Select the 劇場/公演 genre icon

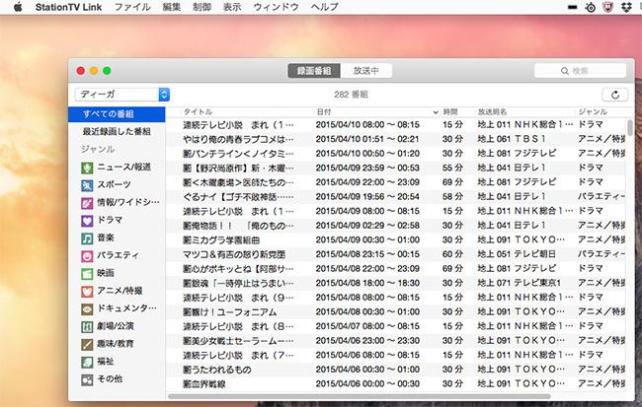[x=87, y=327]
